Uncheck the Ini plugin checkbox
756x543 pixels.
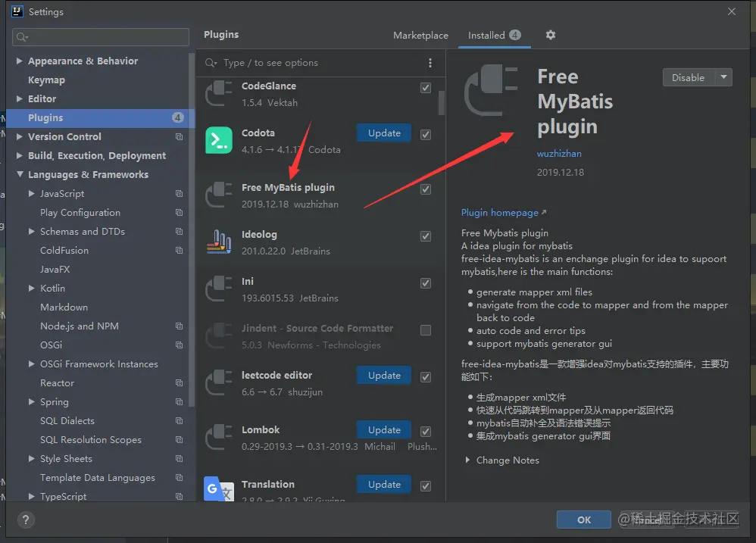[x=425, y=282]
